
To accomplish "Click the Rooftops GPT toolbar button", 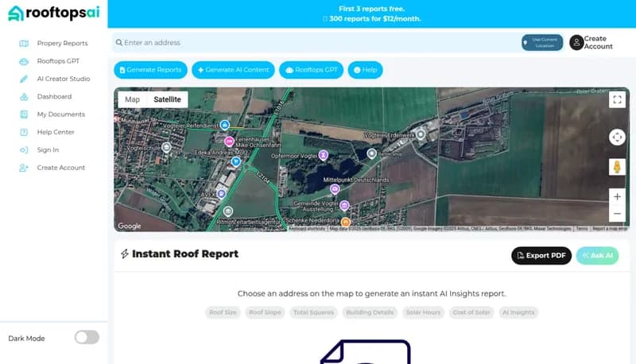I will pos(311,70).
